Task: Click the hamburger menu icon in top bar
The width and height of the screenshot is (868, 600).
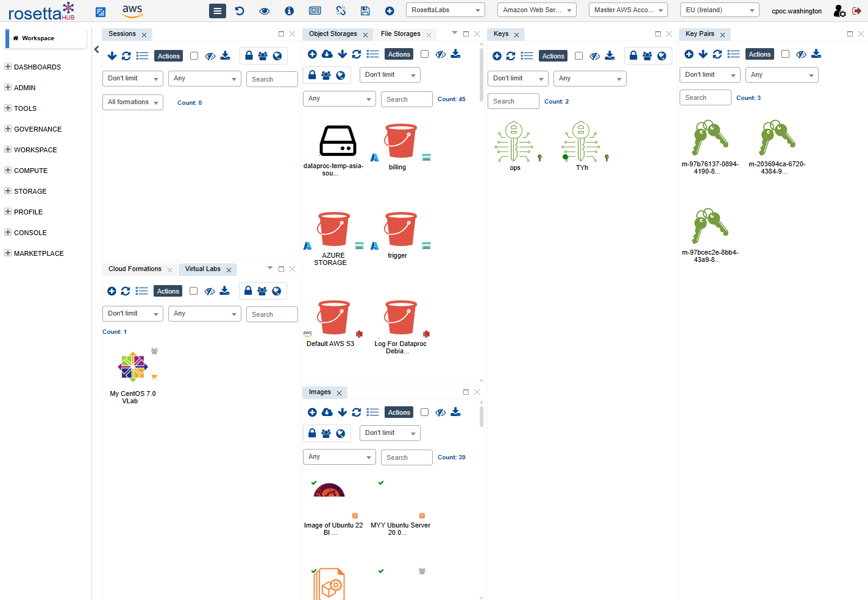Action: 217,10
